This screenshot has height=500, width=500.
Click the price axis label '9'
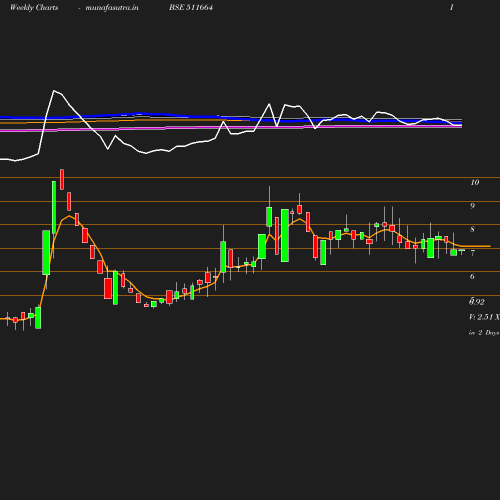[472, 206]
